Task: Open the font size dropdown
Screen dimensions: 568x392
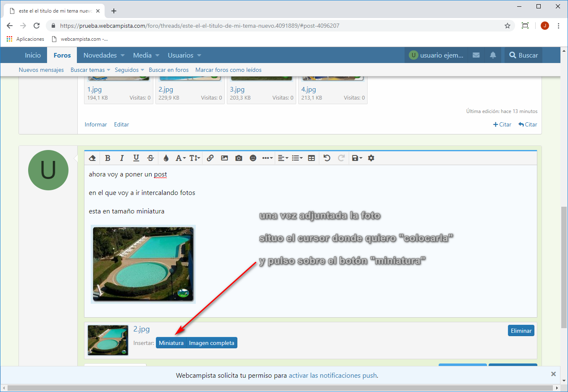Action: (x=195, y=158)
